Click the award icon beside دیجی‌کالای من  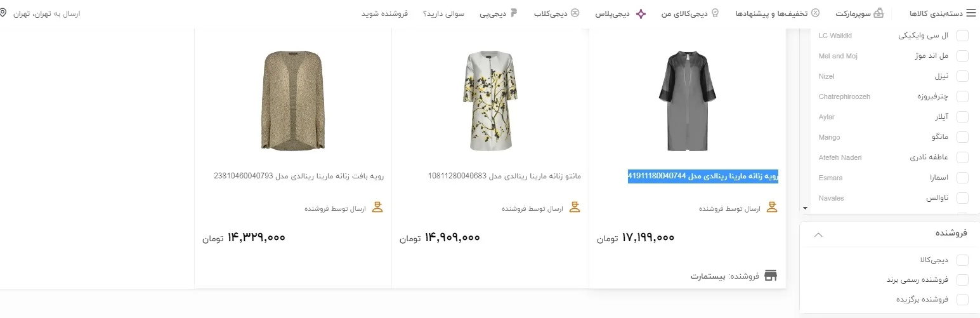pyautogui.click(x=715, y=13)
